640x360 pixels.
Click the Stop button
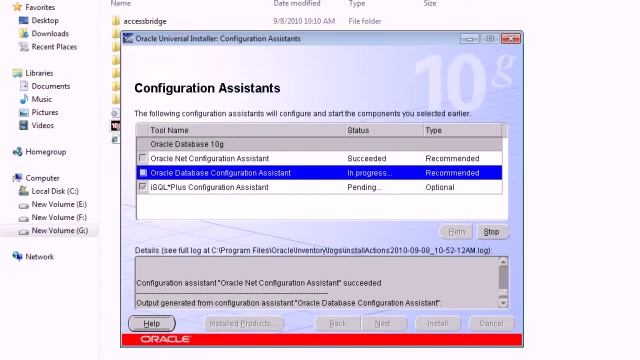492,232
